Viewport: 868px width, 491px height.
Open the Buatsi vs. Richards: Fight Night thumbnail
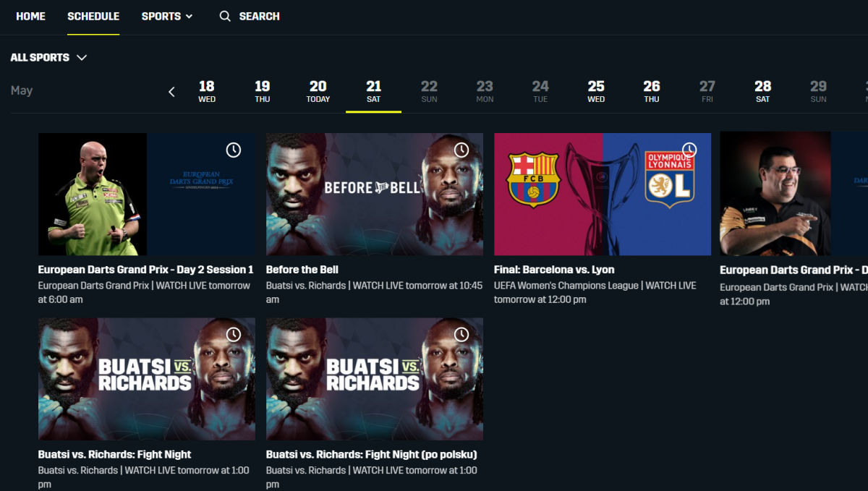pyautogui.click(x=147, y=379)
